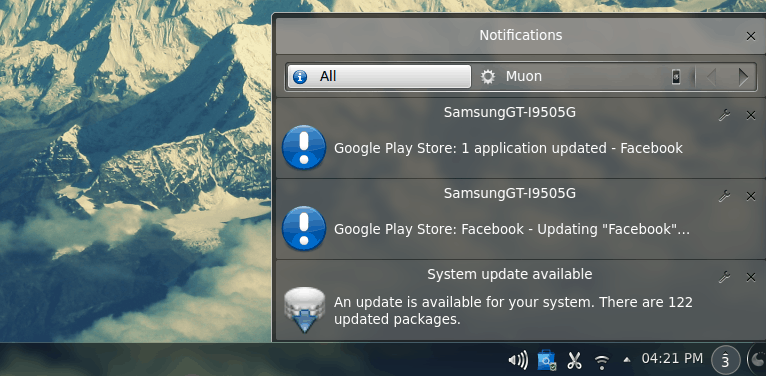Click exclamation icon of application updated notification
The image size is (766, 376).
point(304,147)
